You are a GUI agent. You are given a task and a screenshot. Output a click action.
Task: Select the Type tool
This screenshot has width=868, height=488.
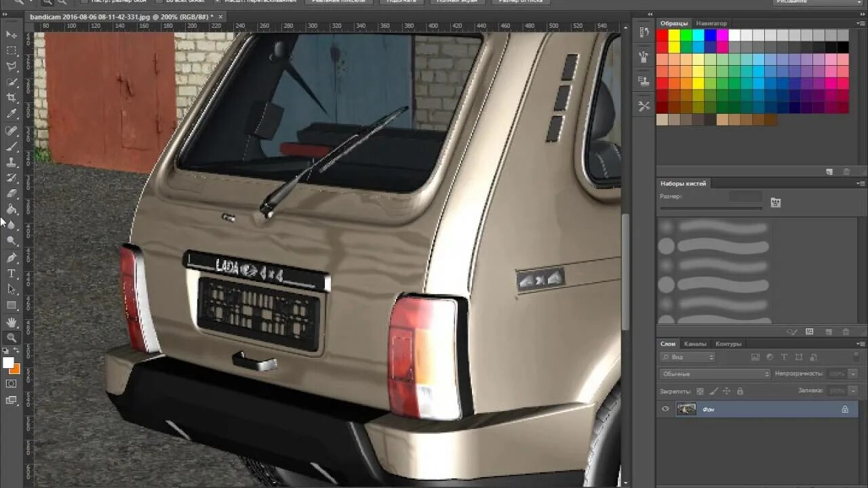pyautogui.click(x=12, y=274)
